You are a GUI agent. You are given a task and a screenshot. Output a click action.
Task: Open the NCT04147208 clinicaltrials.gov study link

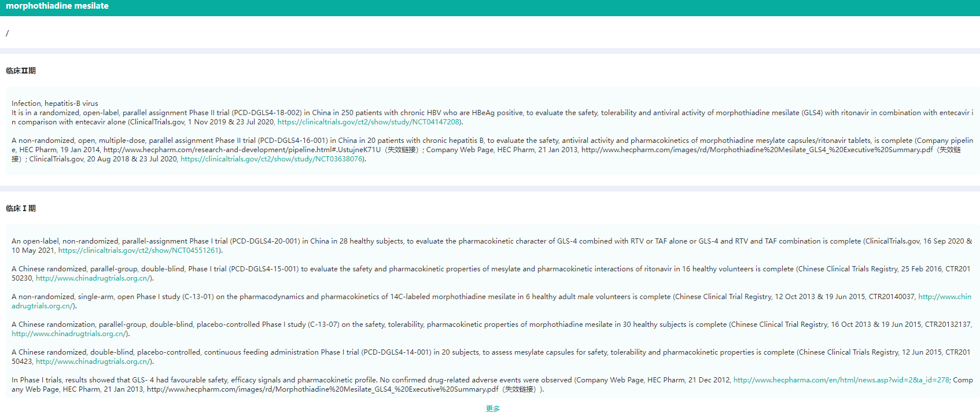point(369,122)
